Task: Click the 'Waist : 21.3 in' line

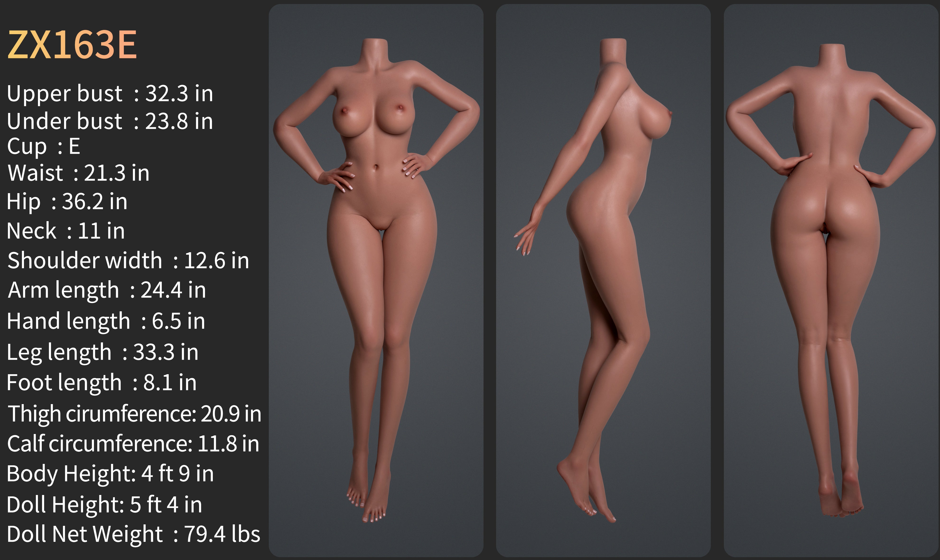Action: [79, 173]
